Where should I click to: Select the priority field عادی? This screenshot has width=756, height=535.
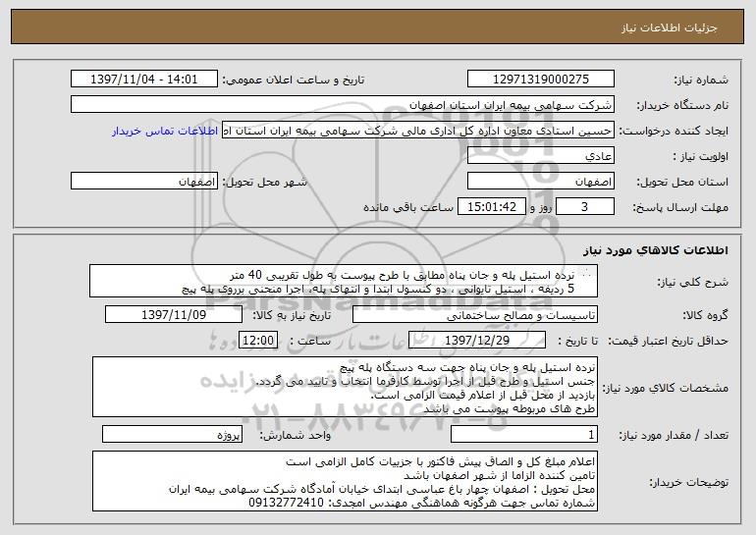point(540,156)
